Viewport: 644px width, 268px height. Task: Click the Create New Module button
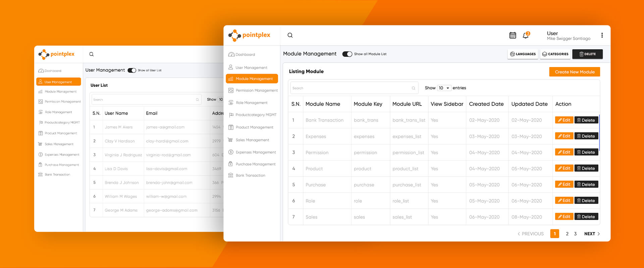pos(574,72)
